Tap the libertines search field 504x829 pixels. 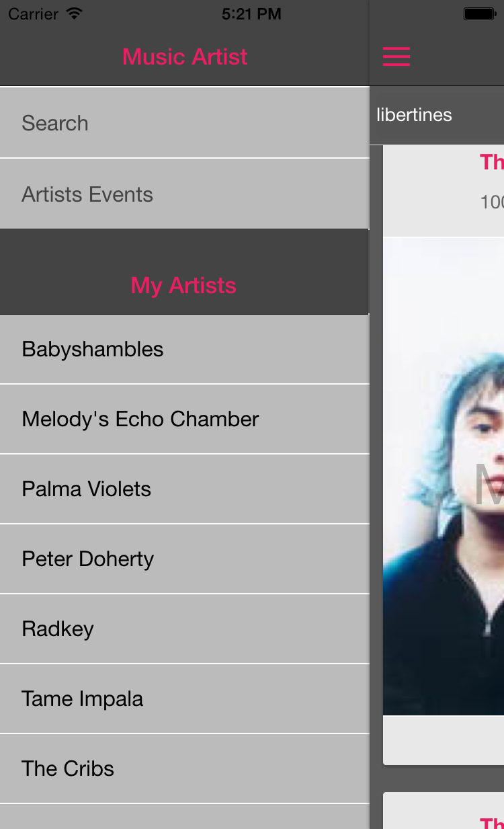[437, 115]
